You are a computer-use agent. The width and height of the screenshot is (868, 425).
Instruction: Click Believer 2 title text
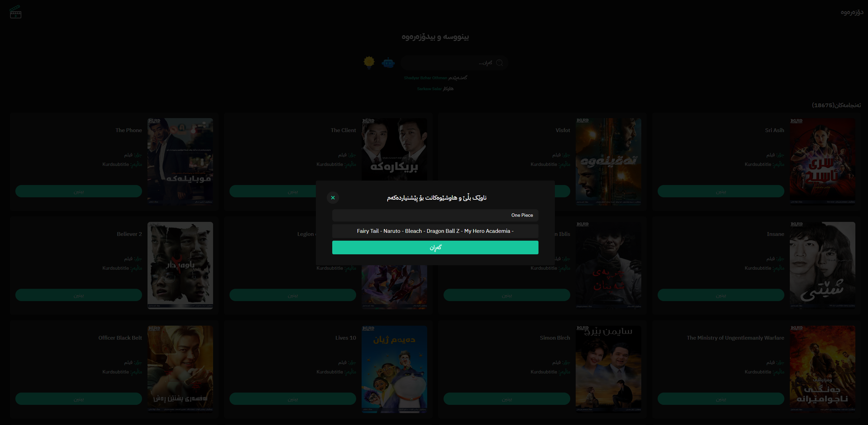129,234
